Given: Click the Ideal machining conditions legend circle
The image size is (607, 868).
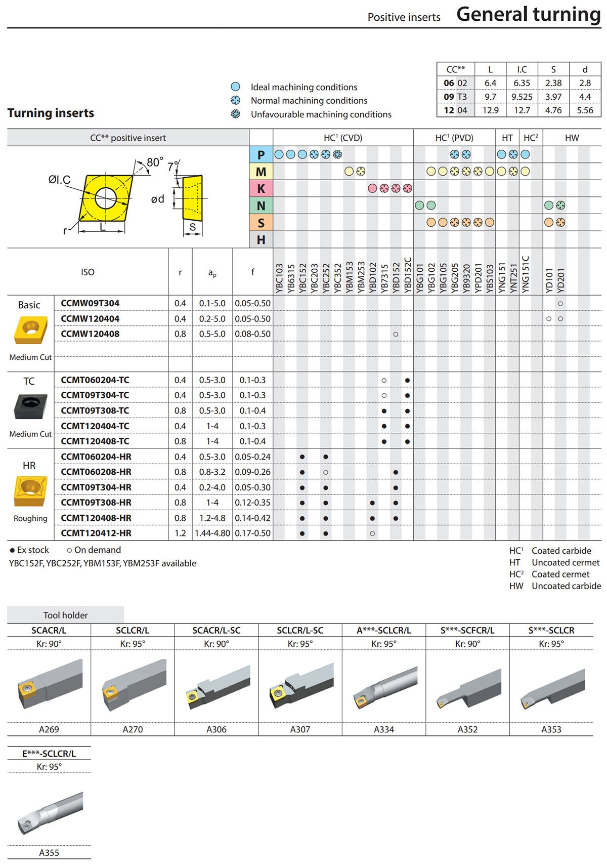Looking at the screenshot, I should pyautogui.click(x=235, y=87).
